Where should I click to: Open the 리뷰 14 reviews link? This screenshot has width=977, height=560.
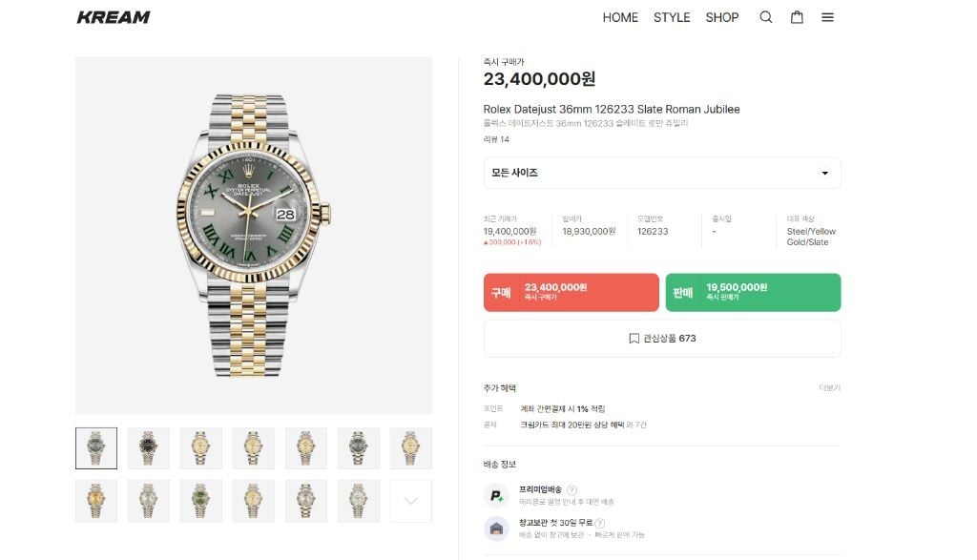click(496, 139)
